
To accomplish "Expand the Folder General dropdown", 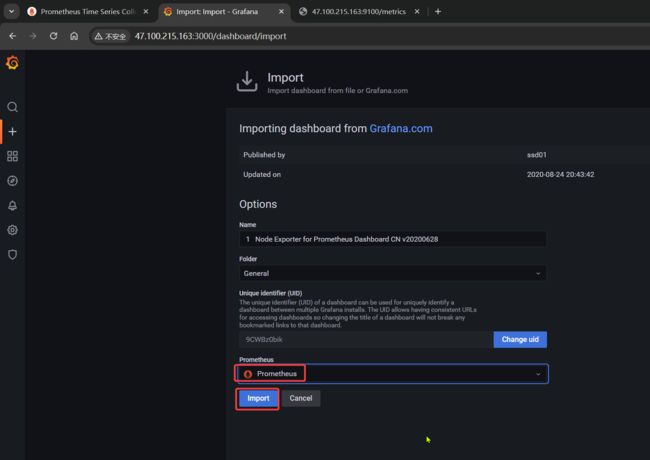I will click(x=393, y=274).
